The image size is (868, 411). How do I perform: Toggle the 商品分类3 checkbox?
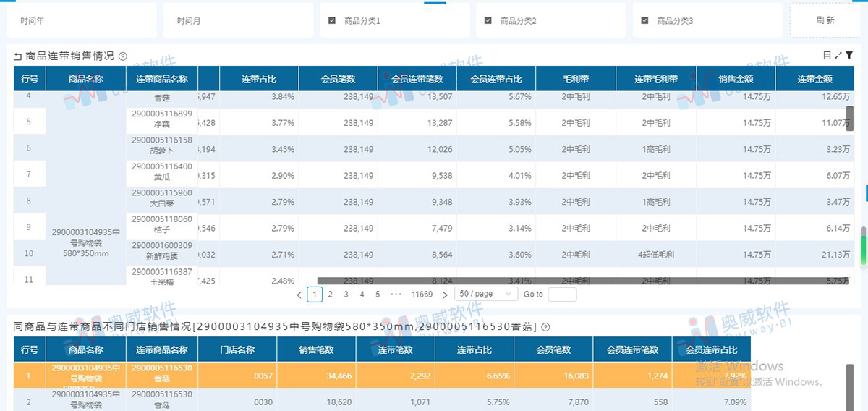click(x=644, y=21)
